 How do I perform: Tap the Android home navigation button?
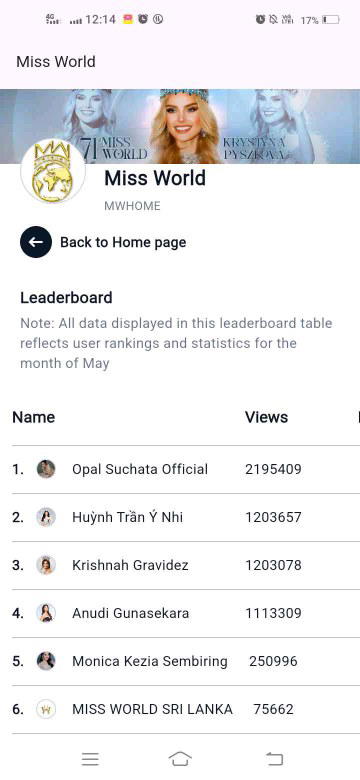coord(180,759)
